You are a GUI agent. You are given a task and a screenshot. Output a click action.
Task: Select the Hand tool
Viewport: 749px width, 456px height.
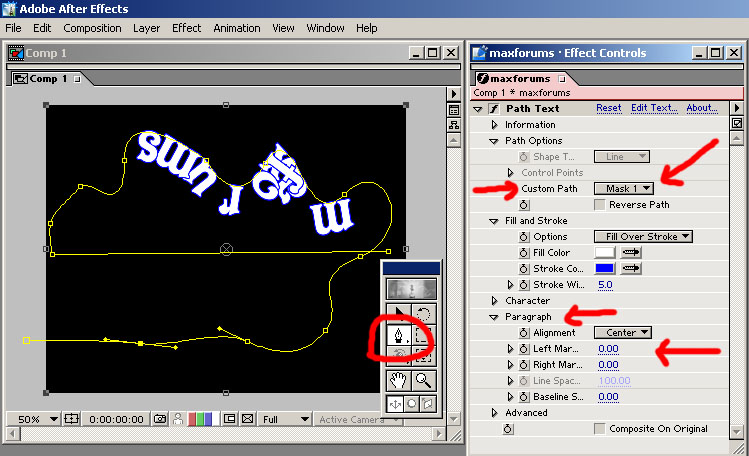(x=398, y=381)
